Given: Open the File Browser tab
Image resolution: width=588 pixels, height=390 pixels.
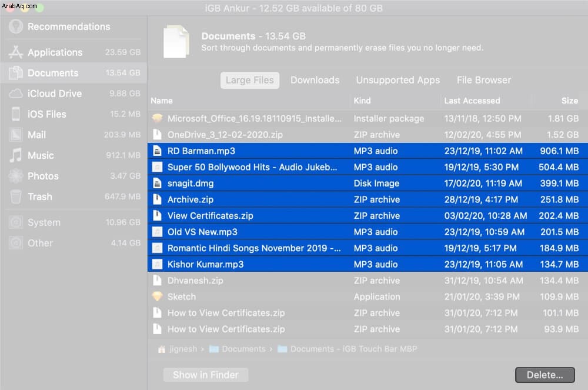Looking at the screenshot, I should coord(484,80).
